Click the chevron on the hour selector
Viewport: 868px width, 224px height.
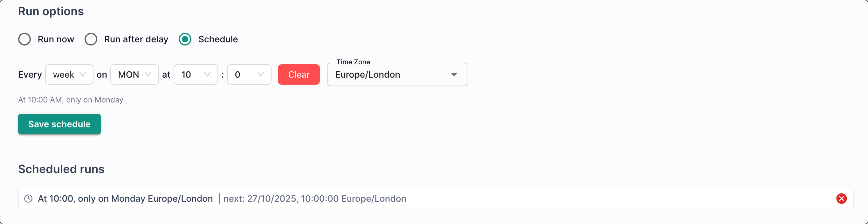(207, 74)
